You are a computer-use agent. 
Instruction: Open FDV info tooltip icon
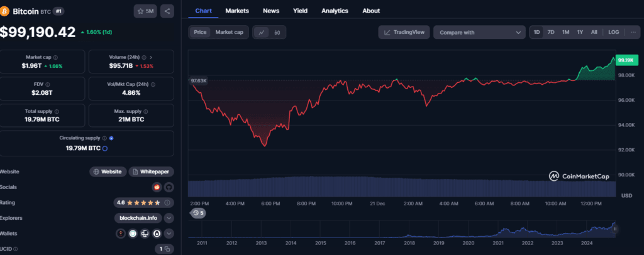click(48, 84)
